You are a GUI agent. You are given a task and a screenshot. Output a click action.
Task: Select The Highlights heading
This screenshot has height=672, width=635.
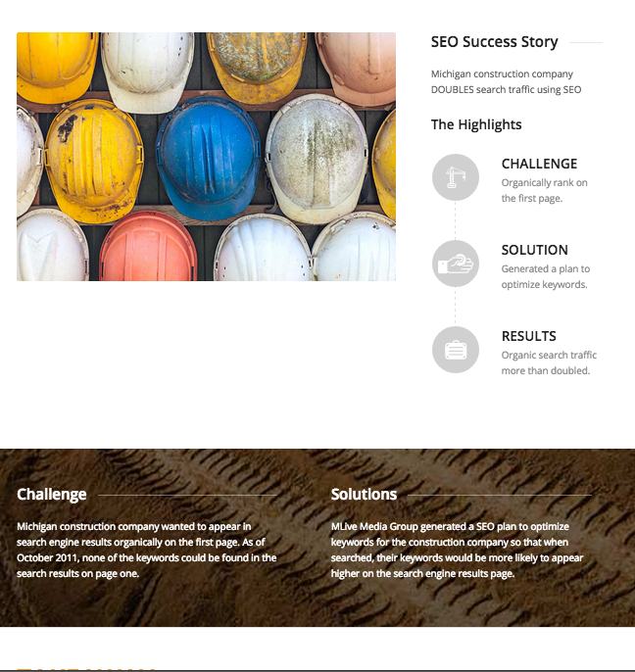coord(476,124)
